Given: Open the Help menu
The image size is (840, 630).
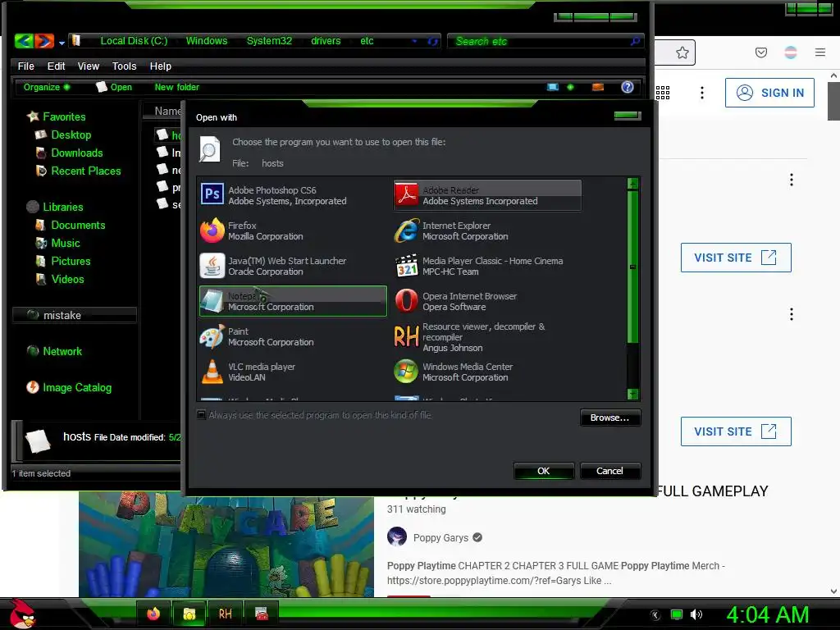Looking at the screenshot, I should [x=161, y=66].
